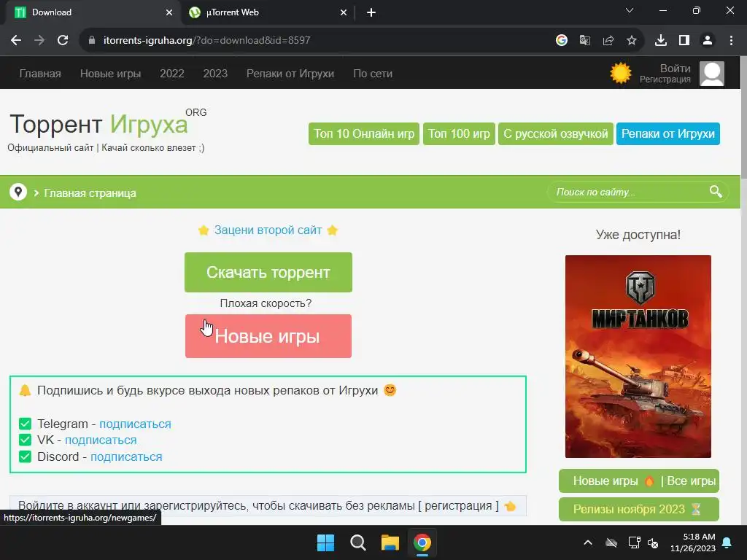Click the site search magnifier icon
This screenshot has height=560, width=747.
click(716, 192)
